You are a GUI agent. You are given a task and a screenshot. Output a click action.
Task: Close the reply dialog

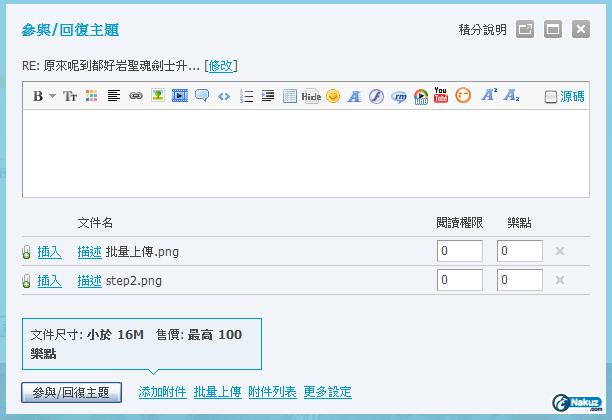click(x=581, y=29)
